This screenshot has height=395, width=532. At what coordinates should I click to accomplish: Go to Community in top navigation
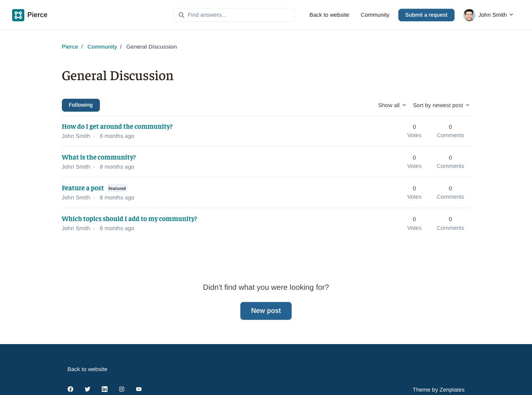[x=375, y=15]
